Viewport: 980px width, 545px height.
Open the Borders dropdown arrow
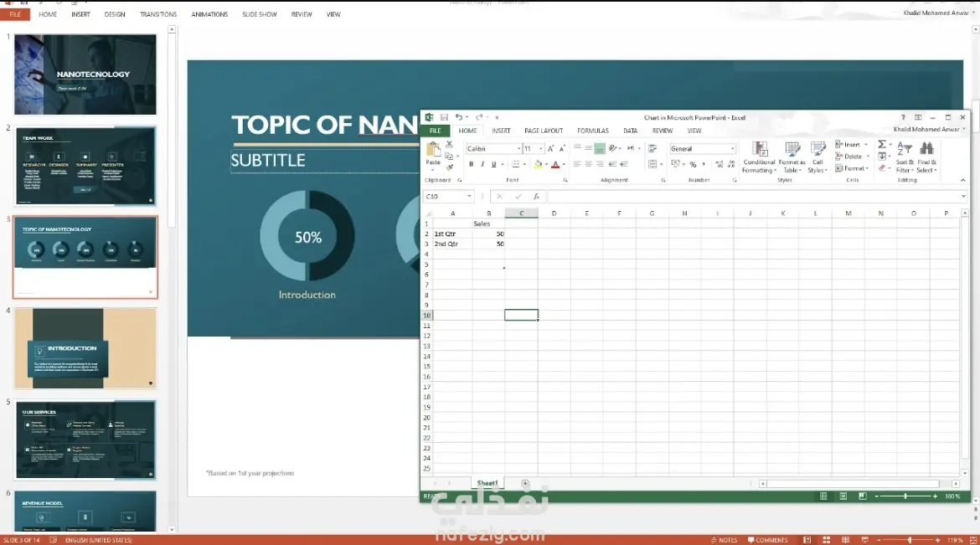tap(524, 164)
